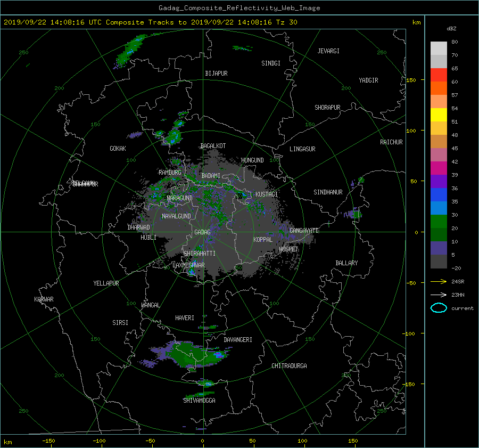Click the NAVALGUND city label
The height and width of the screenshot is (448, 479).
[176, 216]
